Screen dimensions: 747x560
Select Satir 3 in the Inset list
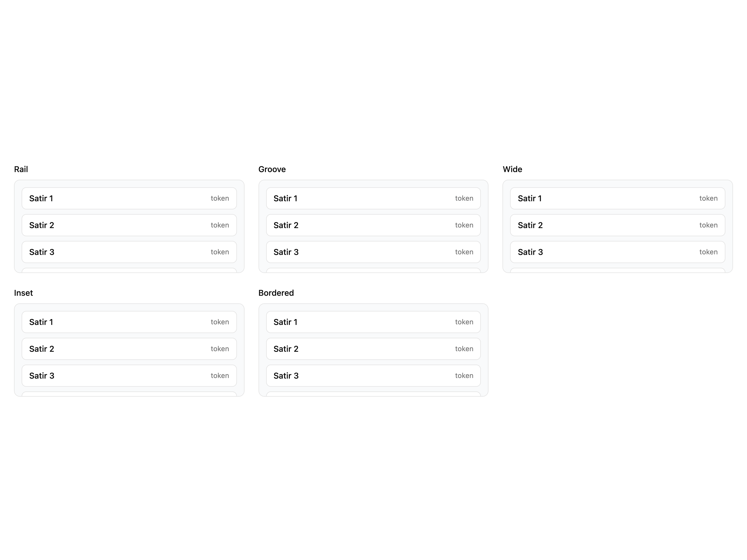tap(129, 376)
